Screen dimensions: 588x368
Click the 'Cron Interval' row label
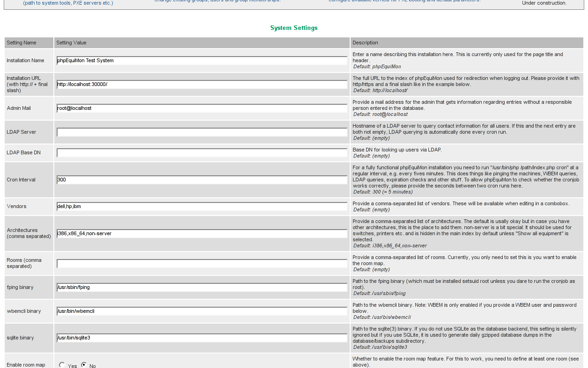tap(21, 180)
